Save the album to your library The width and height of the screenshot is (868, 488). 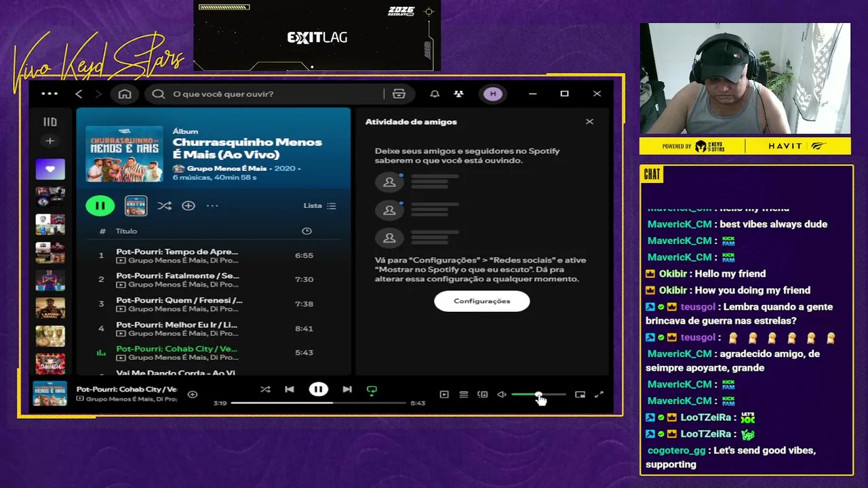coord(189,206)
